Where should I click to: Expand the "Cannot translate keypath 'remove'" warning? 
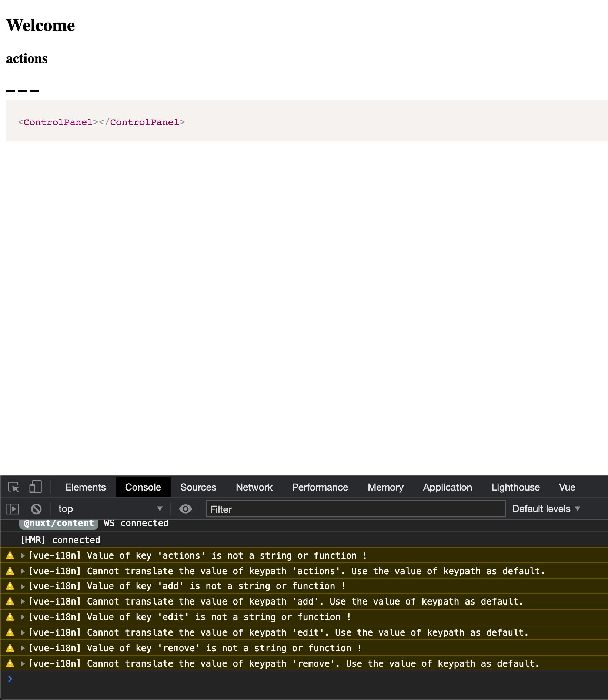click(23, 664)
